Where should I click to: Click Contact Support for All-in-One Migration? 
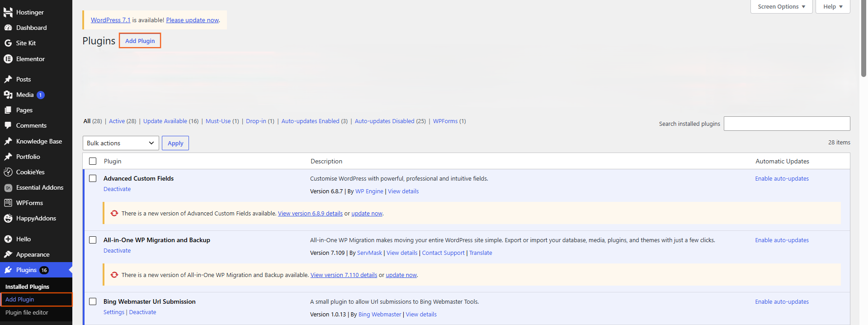click(443, 253)
